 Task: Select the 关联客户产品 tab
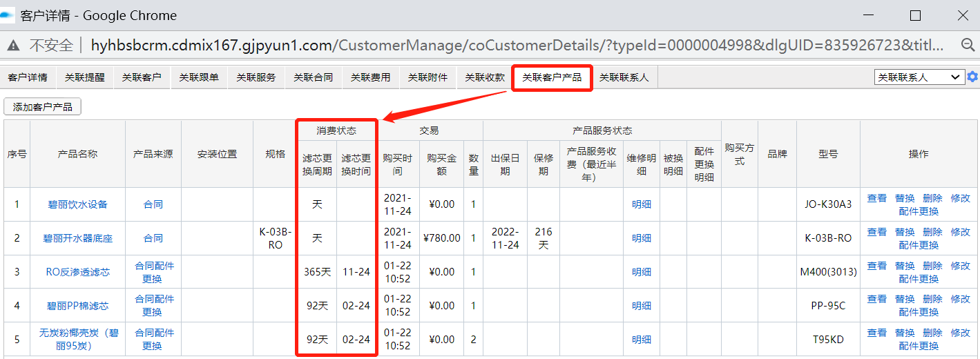552,78
